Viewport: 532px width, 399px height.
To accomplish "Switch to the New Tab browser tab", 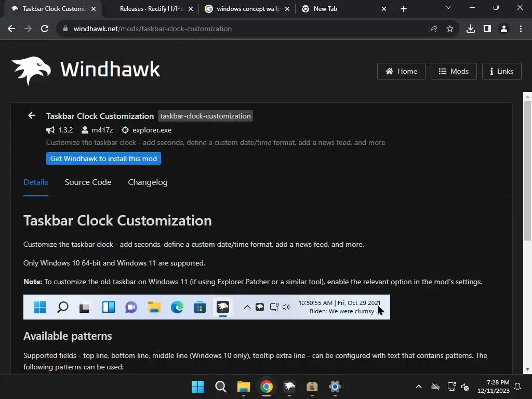I will [x=343, y=9].
